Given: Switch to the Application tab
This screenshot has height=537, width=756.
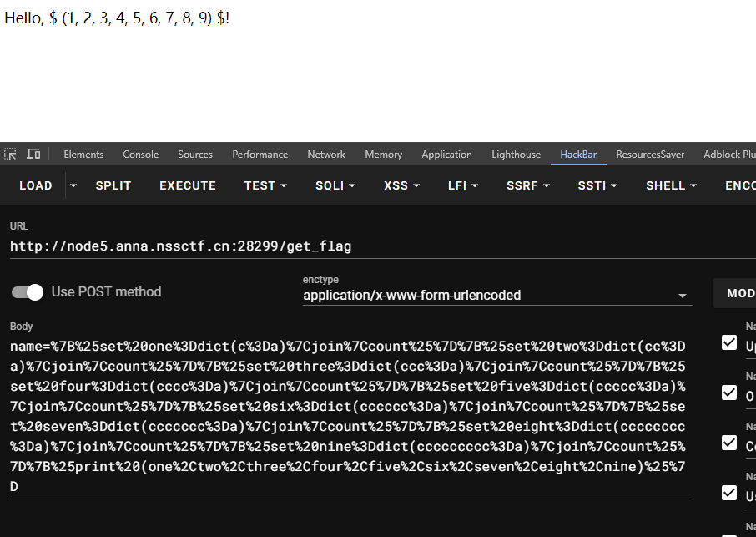Looking at the screenshot, I should [x=447, y=155].
